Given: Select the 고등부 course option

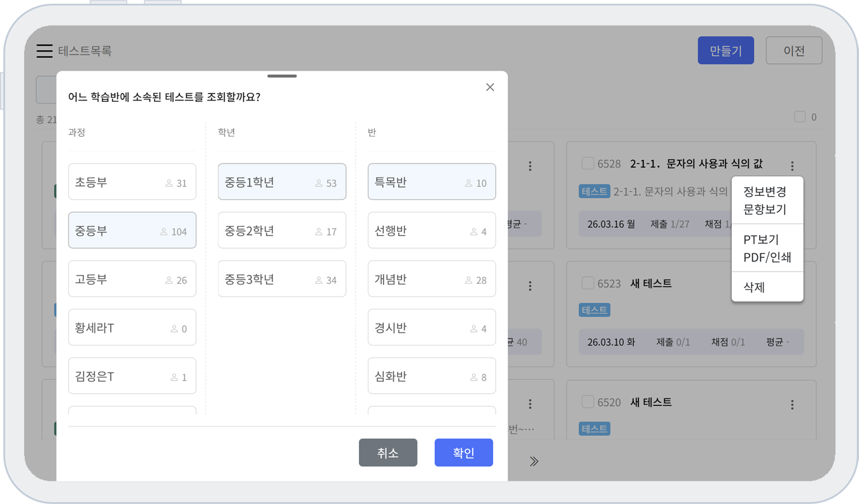Looking at the screenshot, I should coord(132,279).
